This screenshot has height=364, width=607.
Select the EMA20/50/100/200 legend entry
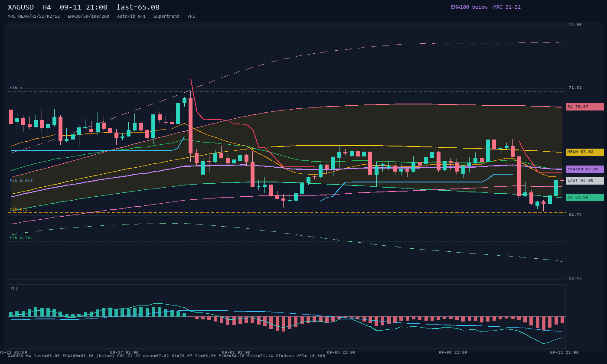(x=88, y=16)
